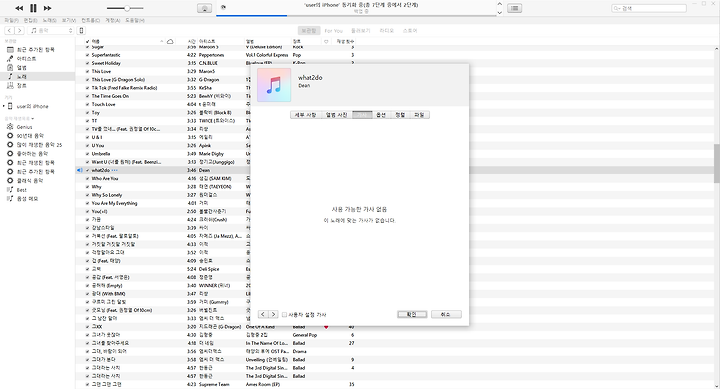The width and height of the screenshot is (720, 389).
Task: Pause the current song
Action: 33,8
